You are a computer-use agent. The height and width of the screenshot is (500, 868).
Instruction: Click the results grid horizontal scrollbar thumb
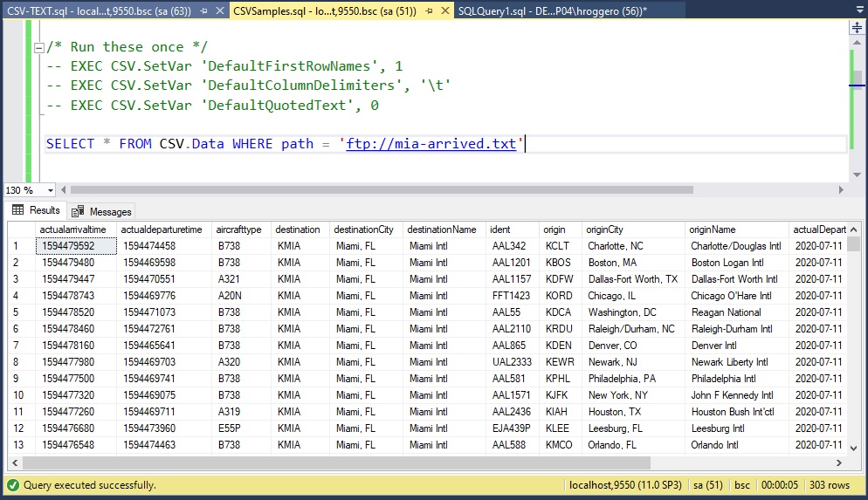336,463
